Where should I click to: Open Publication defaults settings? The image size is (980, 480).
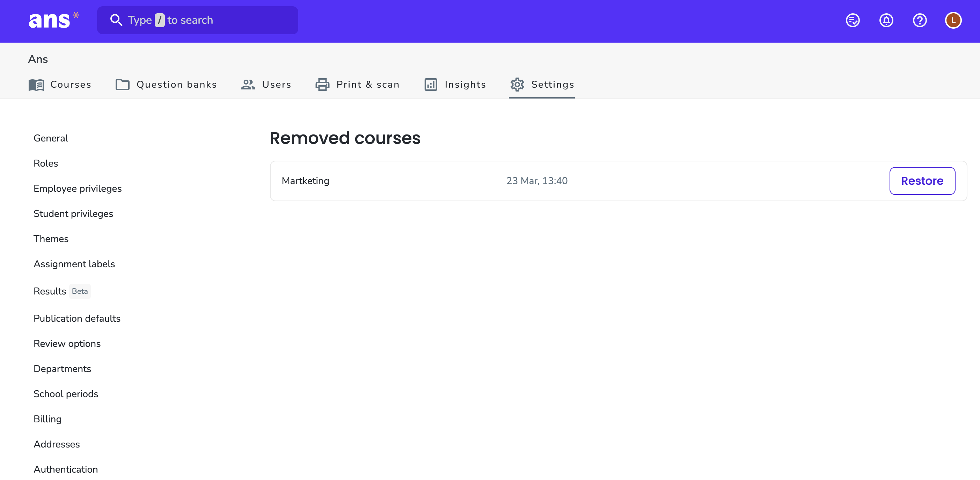77,318
